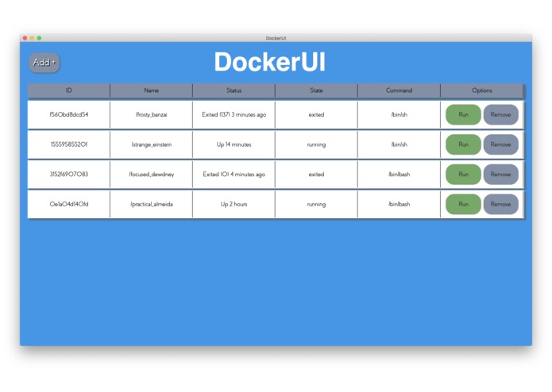The image size is (552, 392).
Task: Click the ID cell of strange_einstein
Action: pyautogui.click(x=68, y=144)
